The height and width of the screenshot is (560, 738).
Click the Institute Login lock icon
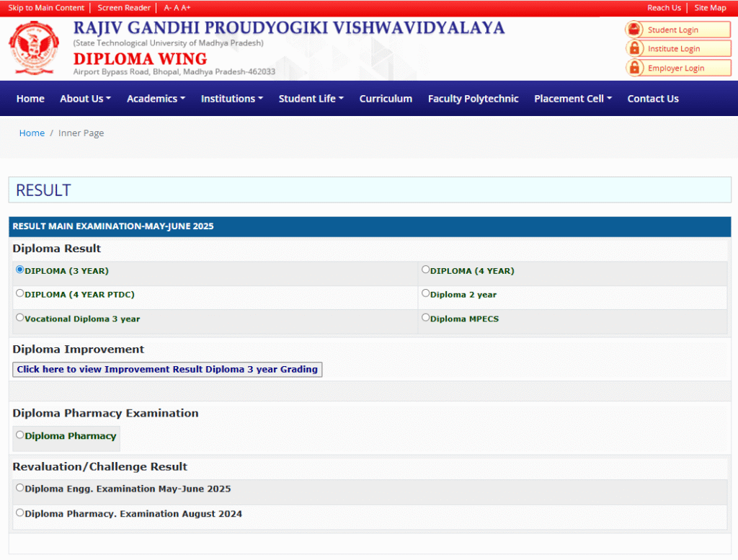tap(634, 49)
